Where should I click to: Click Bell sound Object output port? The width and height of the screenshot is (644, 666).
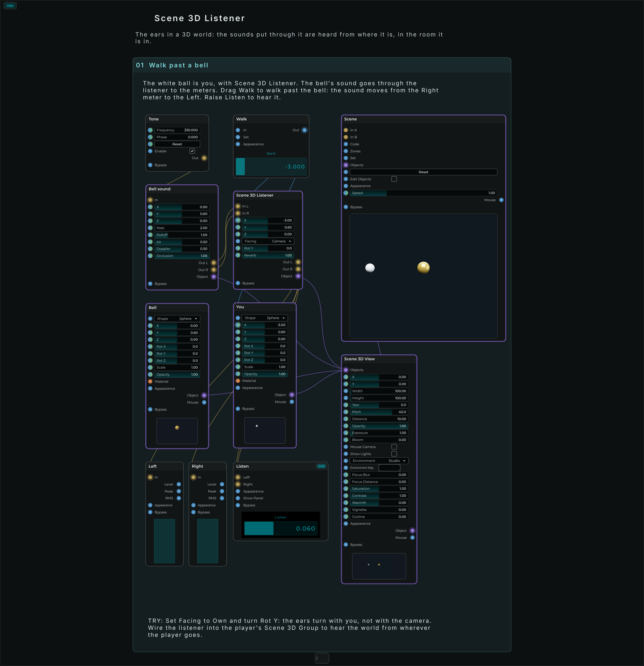pos(214,277)
